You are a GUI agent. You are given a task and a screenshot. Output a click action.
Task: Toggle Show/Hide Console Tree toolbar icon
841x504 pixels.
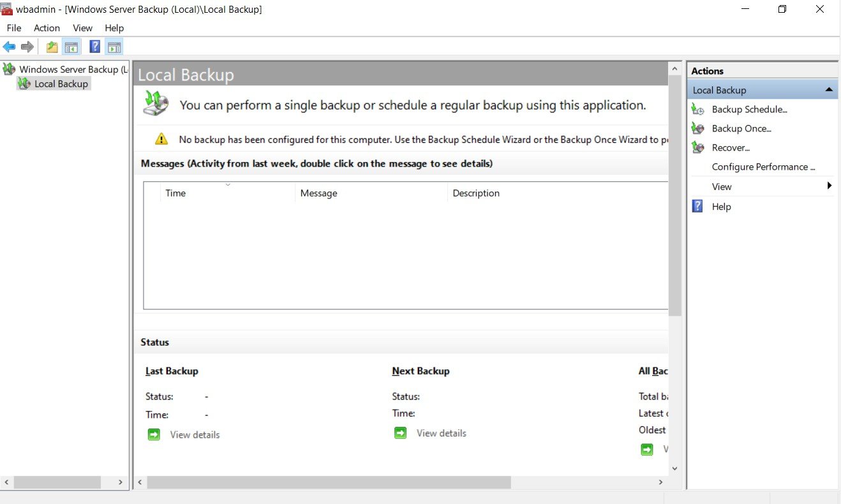coord(71,47)
